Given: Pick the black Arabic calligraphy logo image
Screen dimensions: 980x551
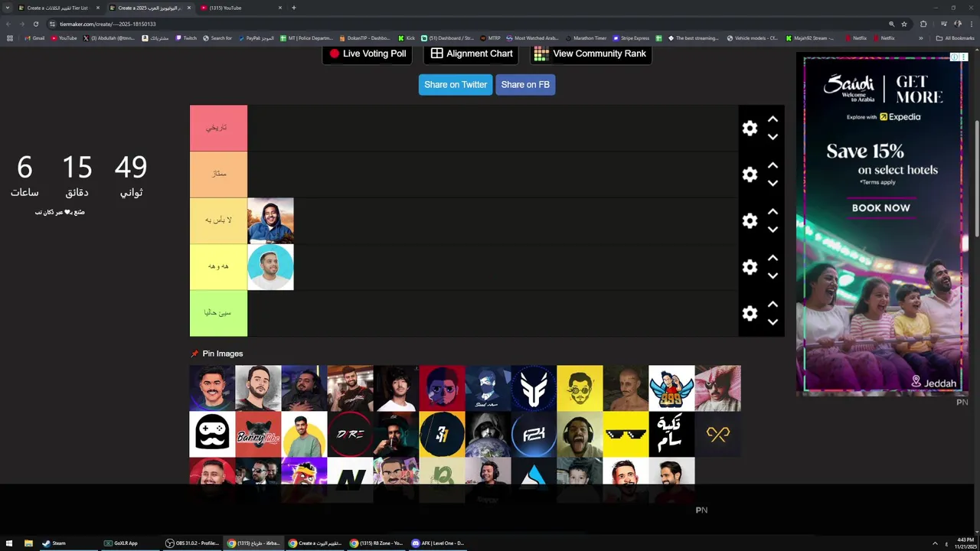Looking at the screenshot, I should (x=671, y=434).
